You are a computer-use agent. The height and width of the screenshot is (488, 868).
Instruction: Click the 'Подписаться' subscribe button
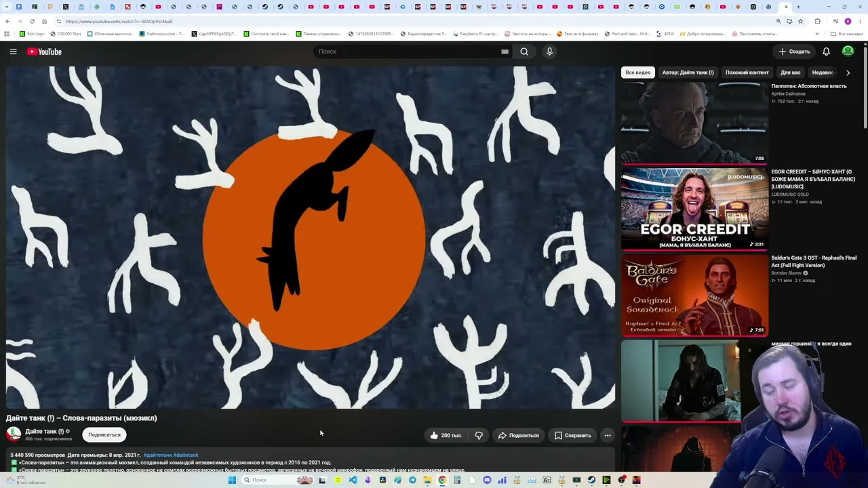104,435
